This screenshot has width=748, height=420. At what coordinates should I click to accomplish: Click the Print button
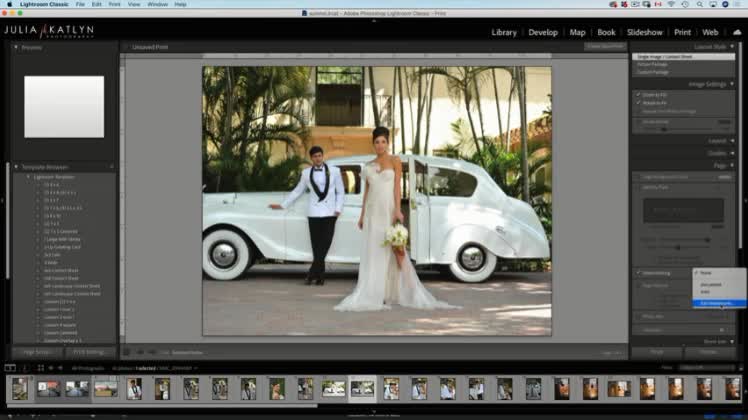point(657,352)
